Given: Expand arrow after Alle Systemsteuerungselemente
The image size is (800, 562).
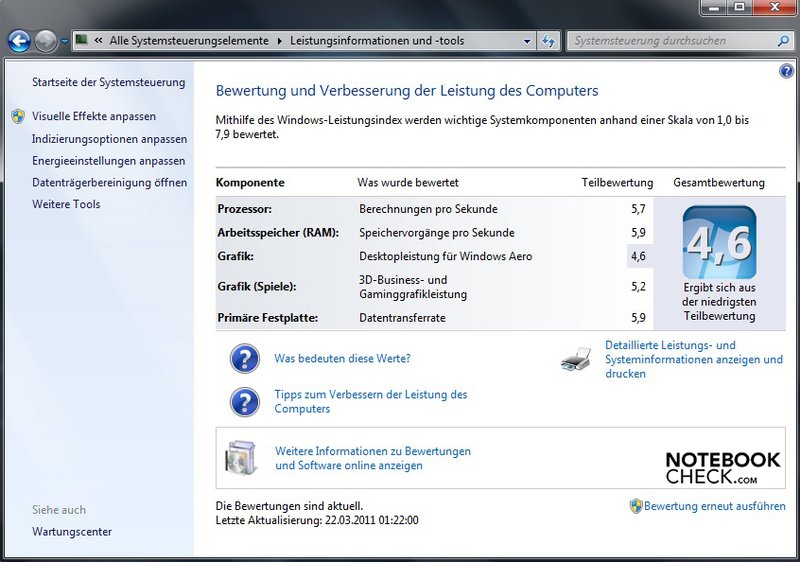Looking at the screenshot, I should 280,41.
